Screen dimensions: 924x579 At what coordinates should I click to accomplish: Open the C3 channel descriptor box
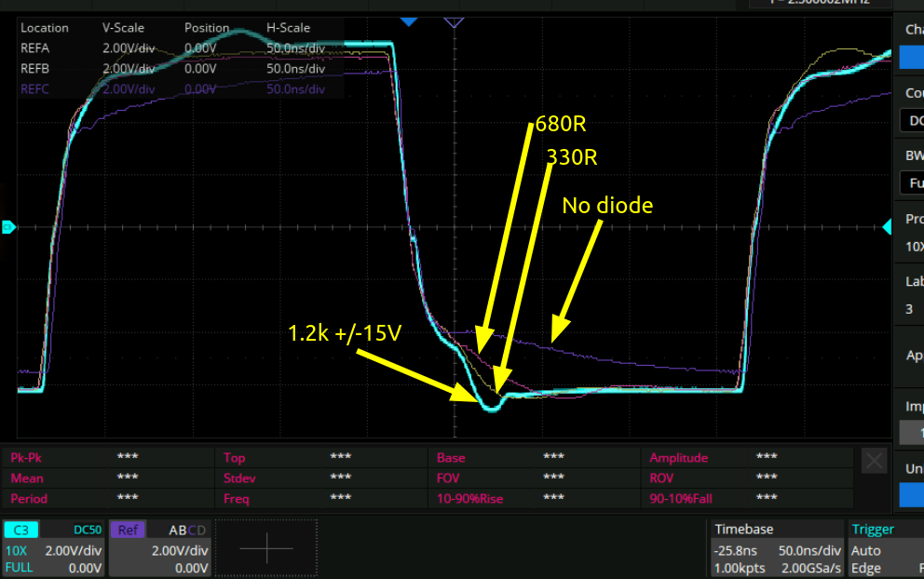(54, 548)
